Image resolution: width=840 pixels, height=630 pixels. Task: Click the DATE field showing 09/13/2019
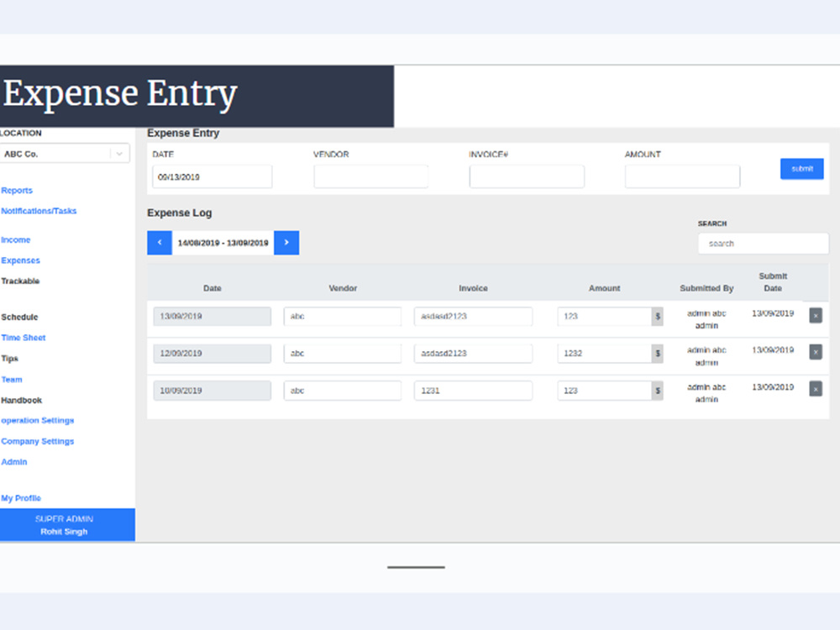211,176
